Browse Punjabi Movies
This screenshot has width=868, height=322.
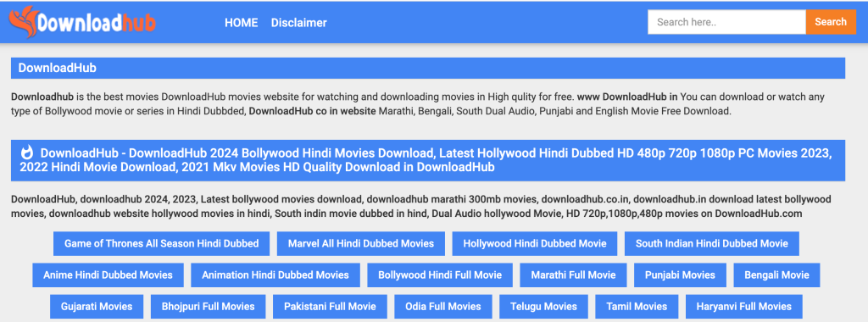tap(681, 275)
